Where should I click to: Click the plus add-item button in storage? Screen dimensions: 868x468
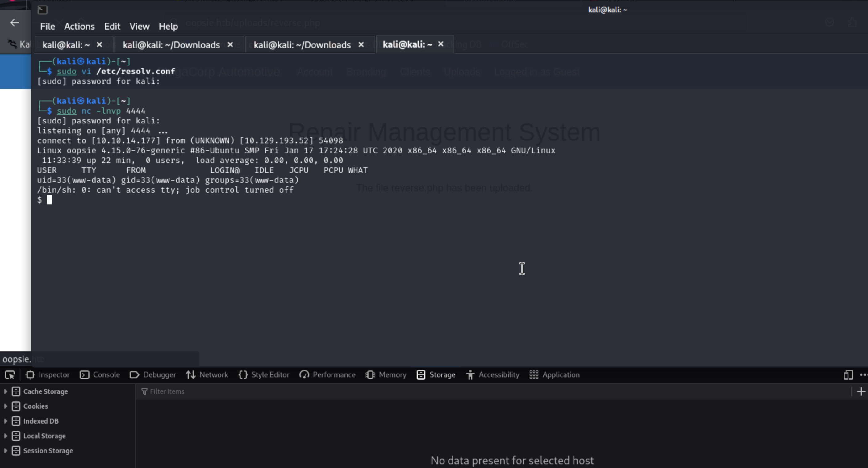click(861, 391)
